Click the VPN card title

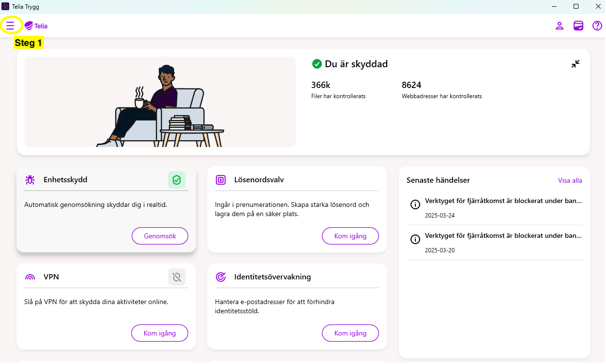51,277
